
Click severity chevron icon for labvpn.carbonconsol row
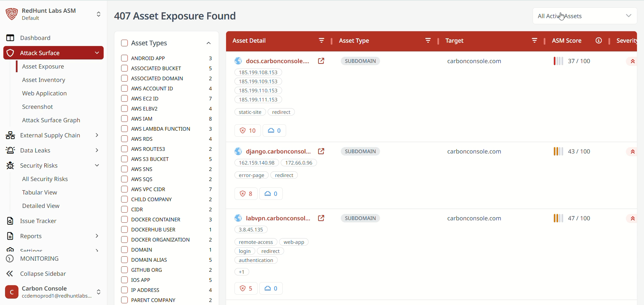632,218
